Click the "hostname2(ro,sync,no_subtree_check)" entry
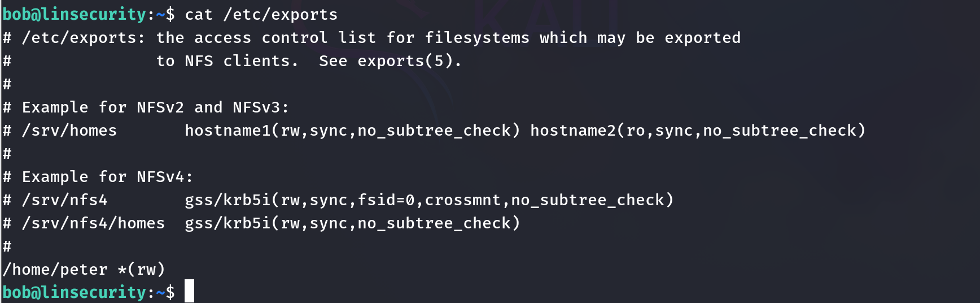This screenshot has width=980, height=303. click(697, 131)
